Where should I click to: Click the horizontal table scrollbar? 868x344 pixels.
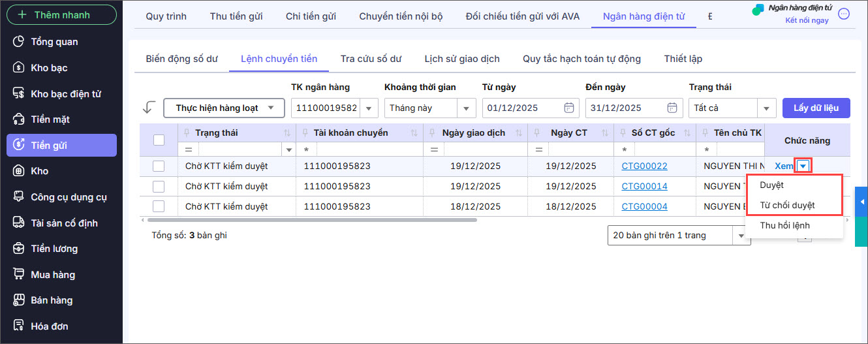(308, 220)
